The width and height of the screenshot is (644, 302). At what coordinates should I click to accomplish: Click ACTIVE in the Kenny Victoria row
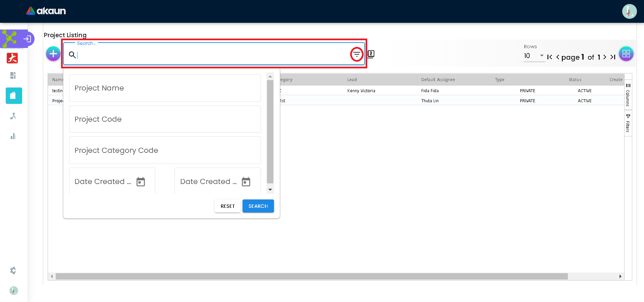click(x=585, y=91)
